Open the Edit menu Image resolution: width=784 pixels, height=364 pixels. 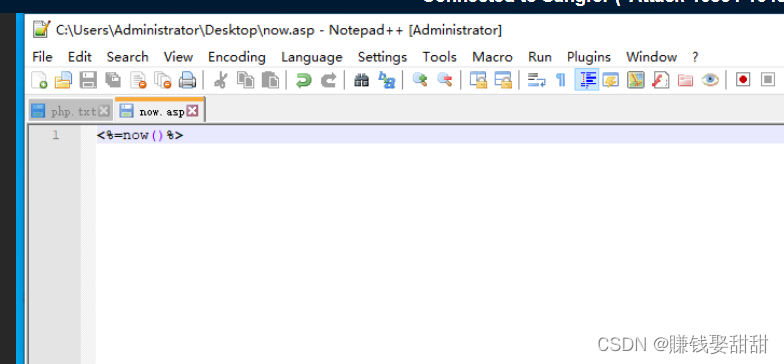[x=80, y=57]
